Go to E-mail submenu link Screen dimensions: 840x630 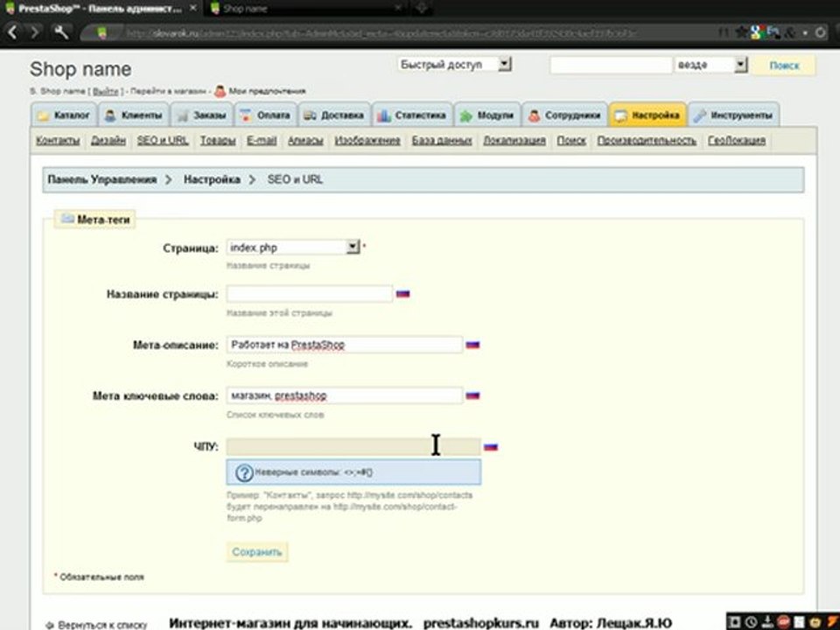click(262, 140)
